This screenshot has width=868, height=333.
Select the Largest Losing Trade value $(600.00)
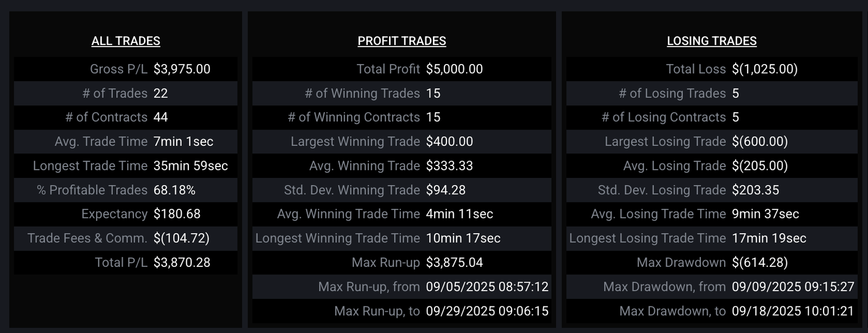(x=759, y=142)
